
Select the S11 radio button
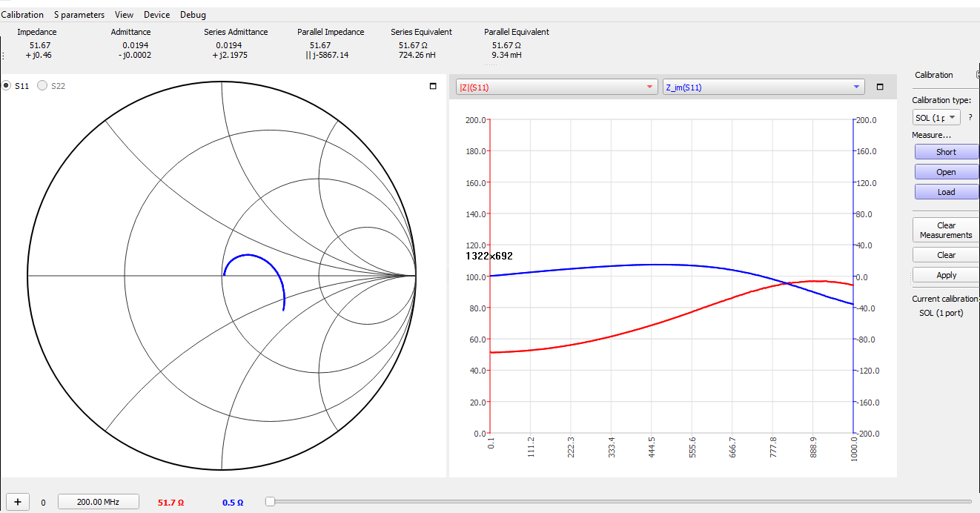pyautogui.click(x=7, y=86)
